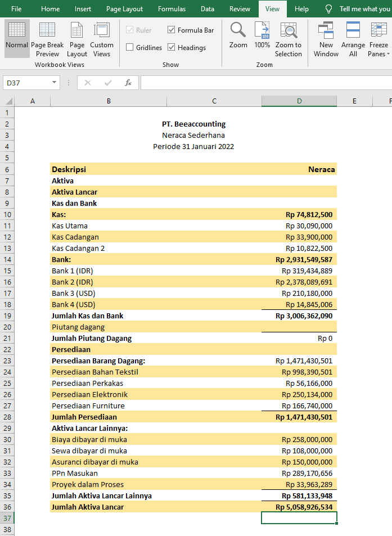Click the Name Box showing D37

tap(26, 83)
